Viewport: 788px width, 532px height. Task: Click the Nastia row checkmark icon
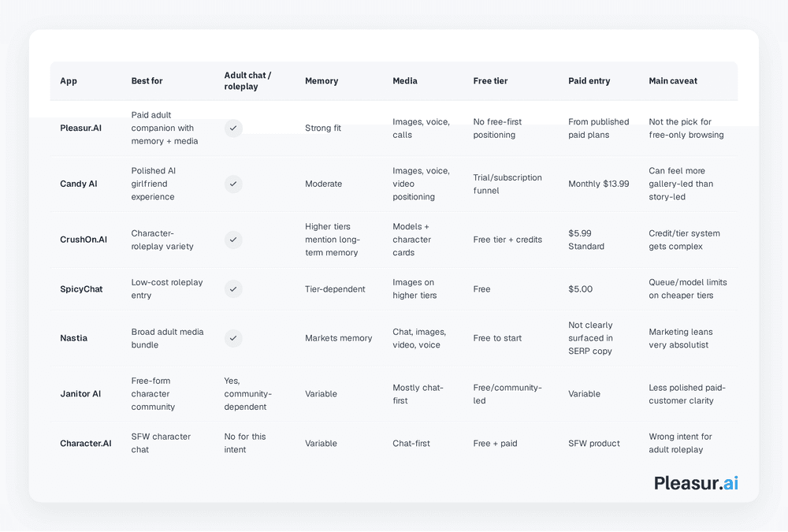233,338
